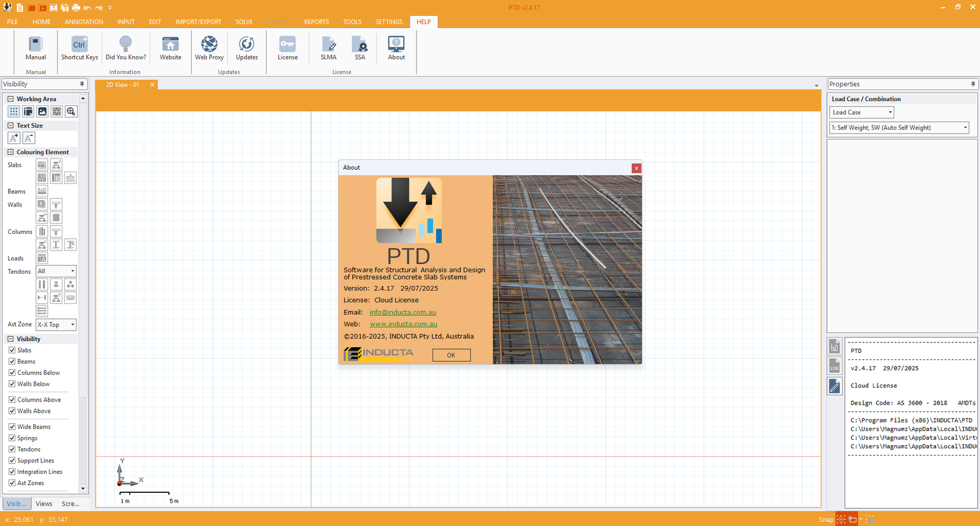The width and height of the screenshot is (980, 526).
Task: Click the zoom extents icon in Working Area
Action: click(71, 111)
